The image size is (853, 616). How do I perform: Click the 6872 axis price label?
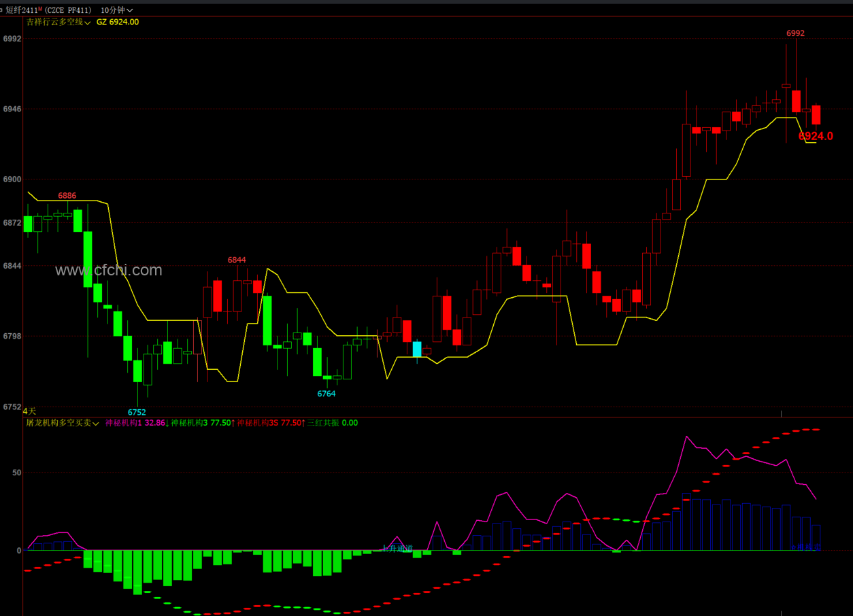click(12, 223)
